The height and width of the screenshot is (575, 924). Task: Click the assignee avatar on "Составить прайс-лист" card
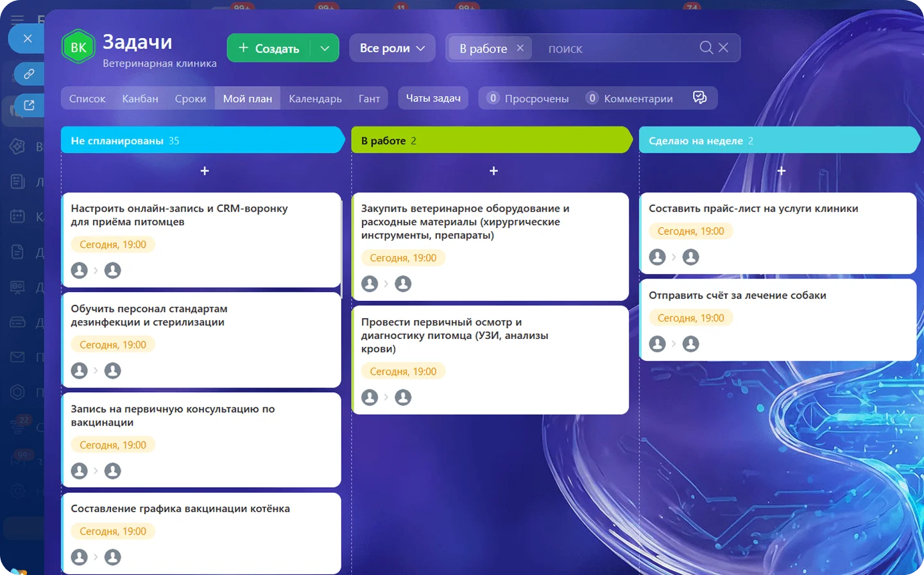[690, 257]
